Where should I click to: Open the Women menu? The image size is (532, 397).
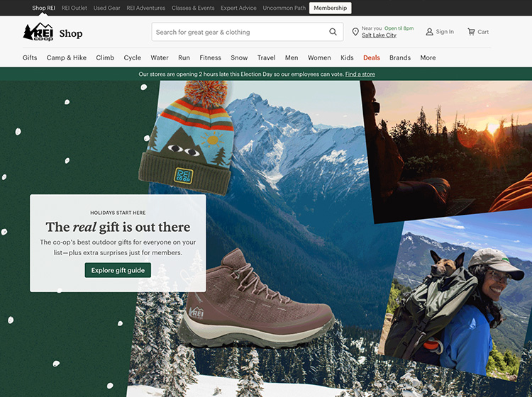click(x=319, y=57)
